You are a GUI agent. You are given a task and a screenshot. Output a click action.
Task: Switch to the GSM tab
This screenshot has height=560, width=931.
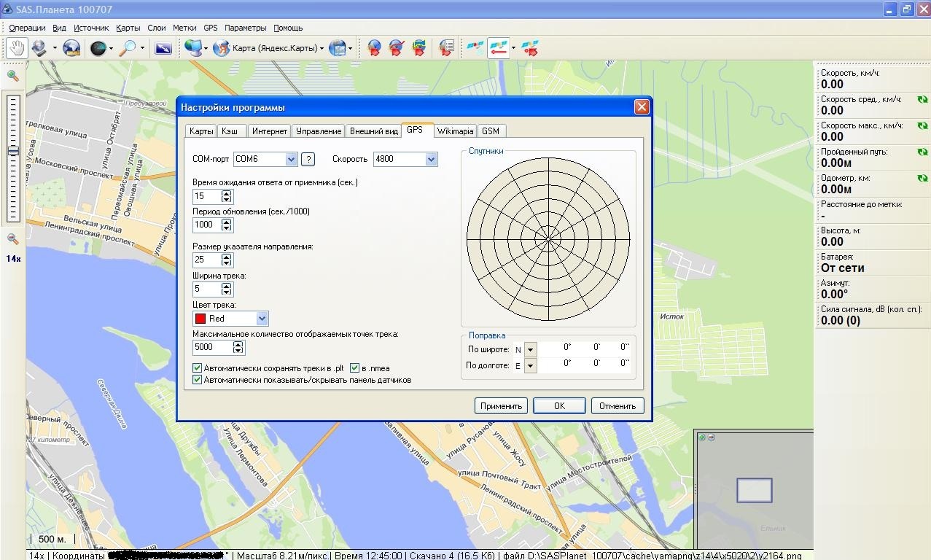point(491,131)
